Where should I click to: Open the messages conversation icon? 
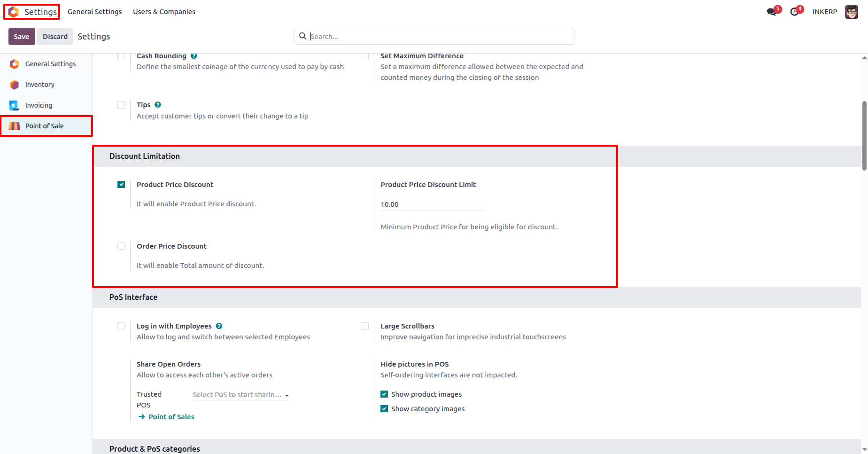[771, 12]
